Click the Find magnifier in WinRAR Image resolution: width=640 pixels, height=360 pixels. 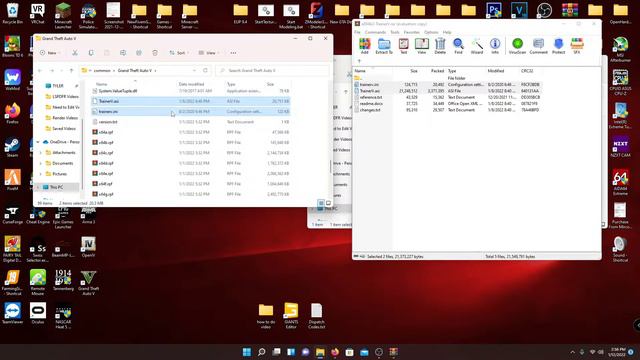[458, 46]
